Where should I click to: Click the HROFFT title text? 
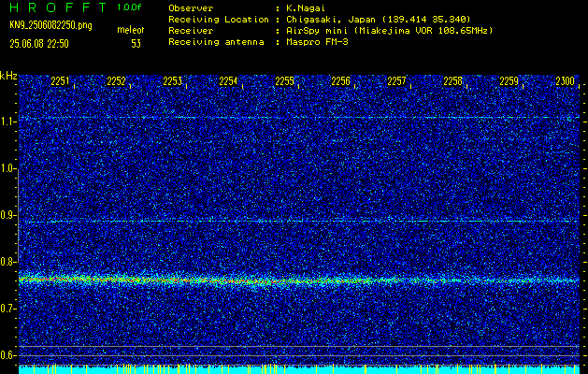click(x=58, y=7)
